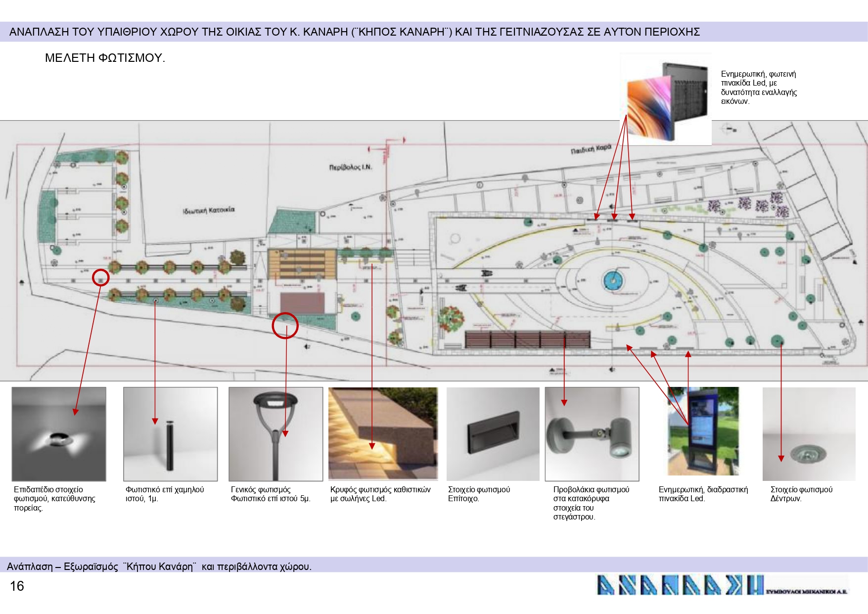Click the blue circular fountain on plan
This screenshot has width=868, height=614.
click(x=613, y=281)
